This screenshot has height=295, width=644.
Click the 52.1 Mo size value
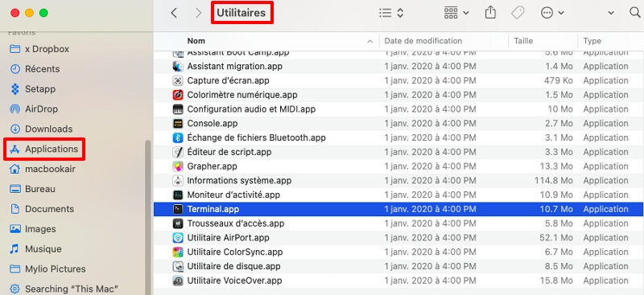[x=556, y=238]
